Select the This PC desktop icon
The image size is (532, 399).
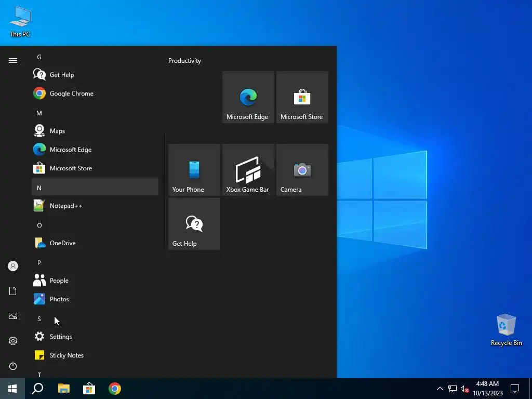(x=20, y=22)
